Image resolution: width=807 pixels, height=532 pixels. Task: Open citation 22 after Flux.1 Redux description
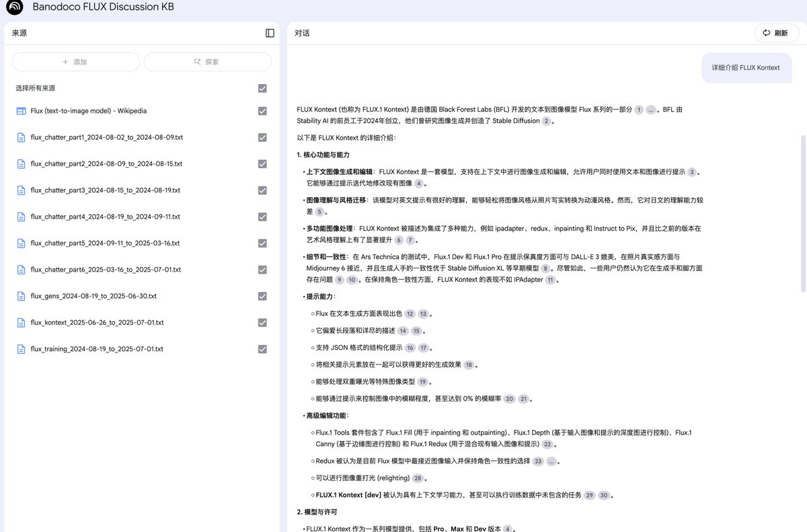[x=548, y=445]
